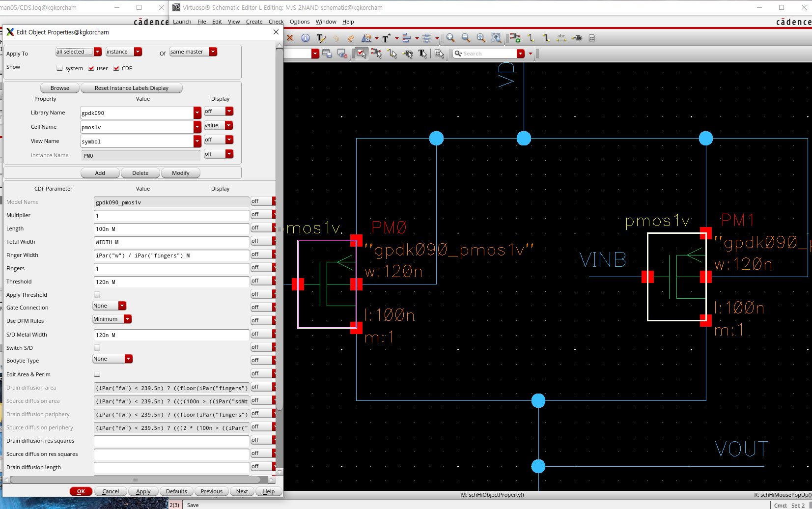812x509 pixels.
Task: Open the Window menu
Action: 326,22
